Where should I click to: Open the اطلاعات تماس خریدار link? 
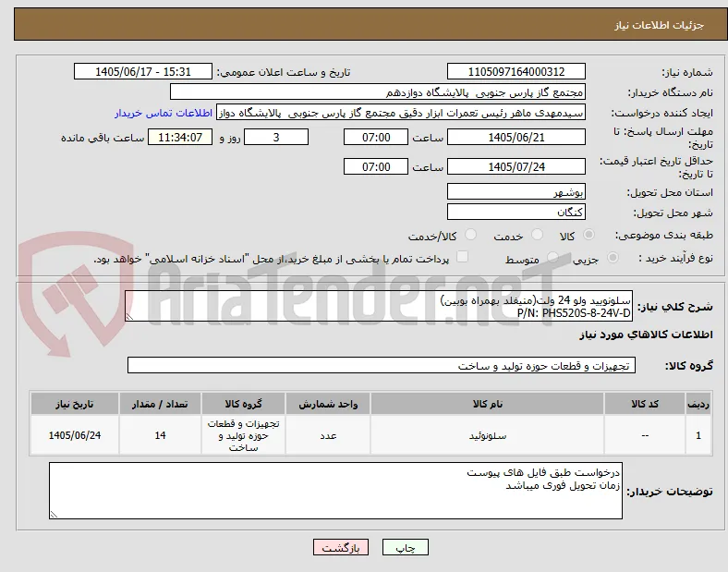pyautogui.click(x=164, y=113)
